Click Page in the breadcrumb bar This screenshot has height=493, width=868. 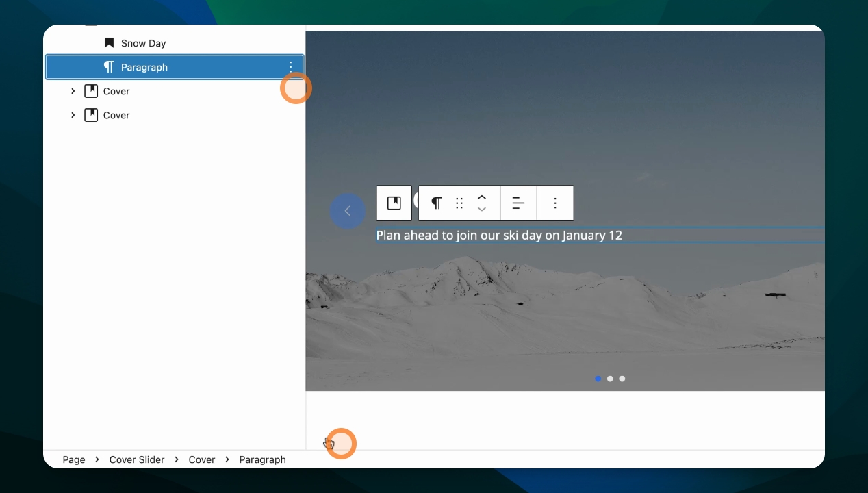click(x=74, y=459)
